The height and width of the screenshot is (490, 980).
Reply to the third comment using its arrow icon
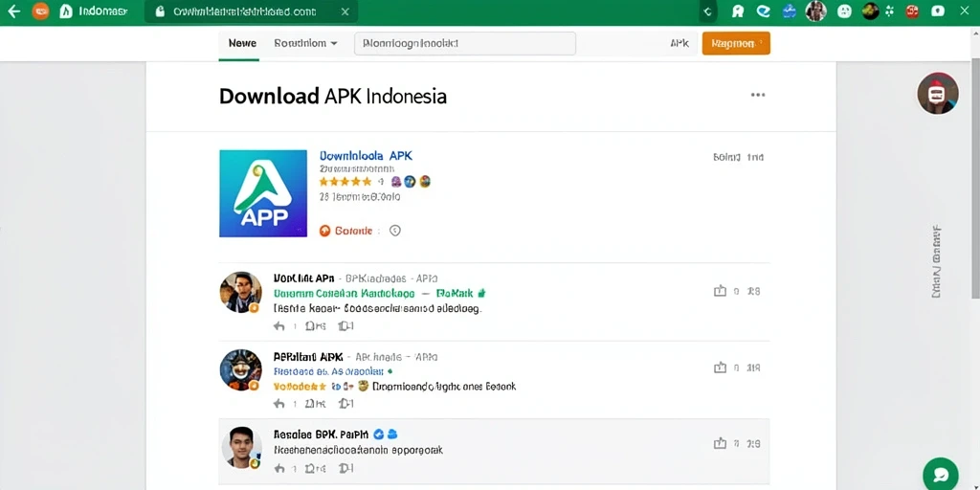278,467
